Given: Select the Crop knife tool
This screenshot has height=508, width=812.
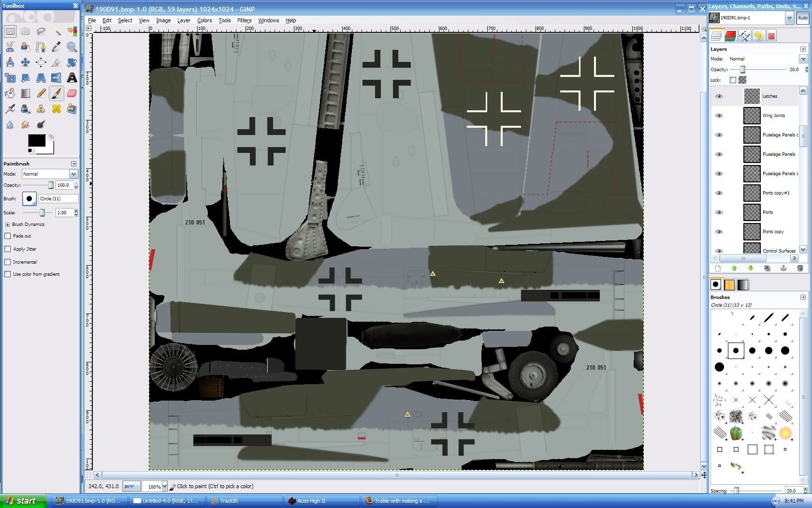Looking at the screenshot, I should [57, 62].
